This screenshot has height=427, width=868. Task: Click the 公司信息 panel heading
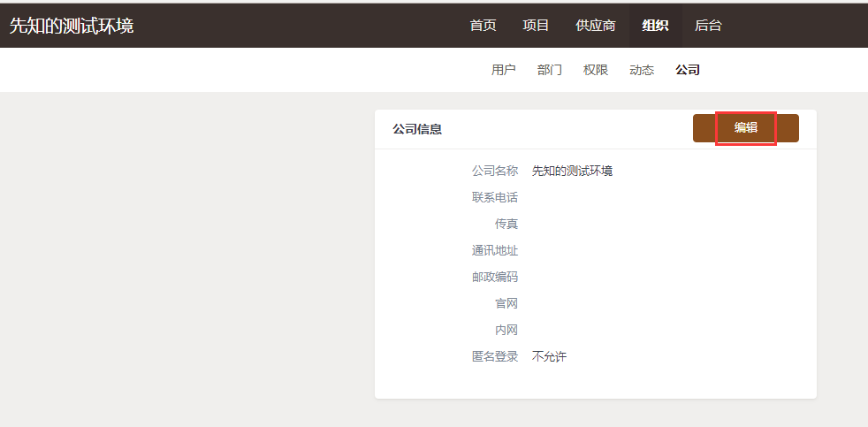[417, 129]
